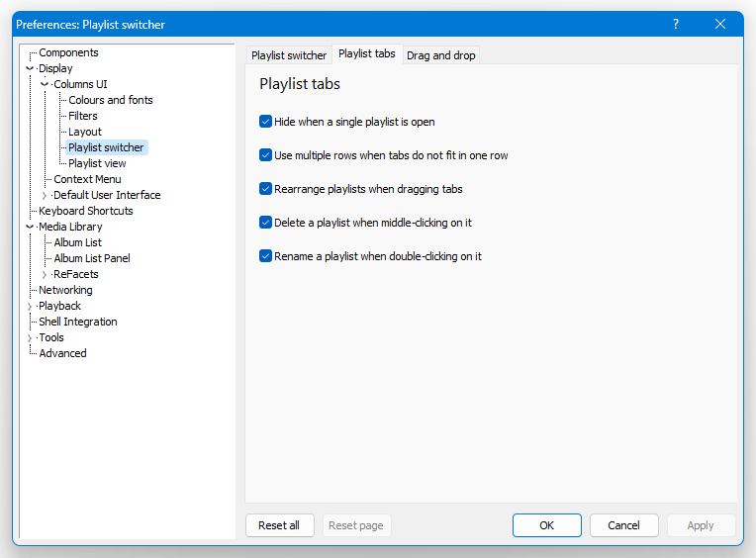Open the Keyboard Shortcuts preferences page
This screenshot has width=756, height=558.
[86, 211]
